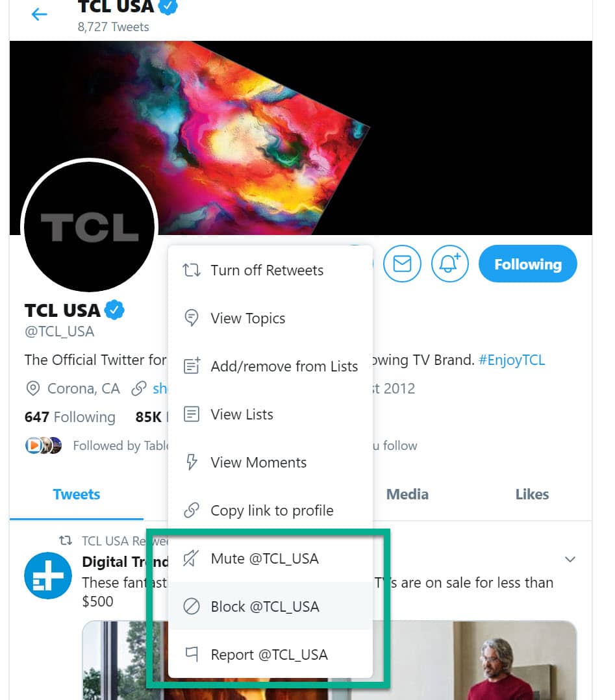Select Report @TCL_USA menu entry
This screenshot has height=700, width=615.
tap(269, 655)
